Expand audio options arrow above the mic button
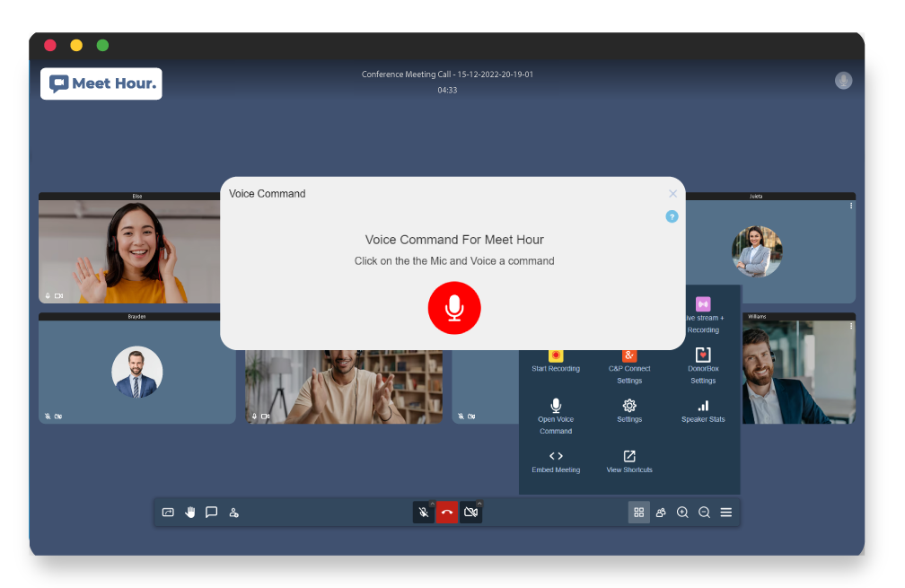 (x=432, y=503)
